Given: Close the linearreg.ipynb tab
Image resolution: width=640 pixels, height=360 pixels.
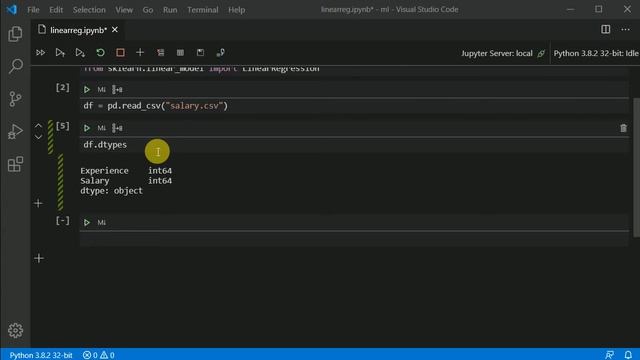Looking at the screenshot, I should pyautogui.click(x=115, y=29).
